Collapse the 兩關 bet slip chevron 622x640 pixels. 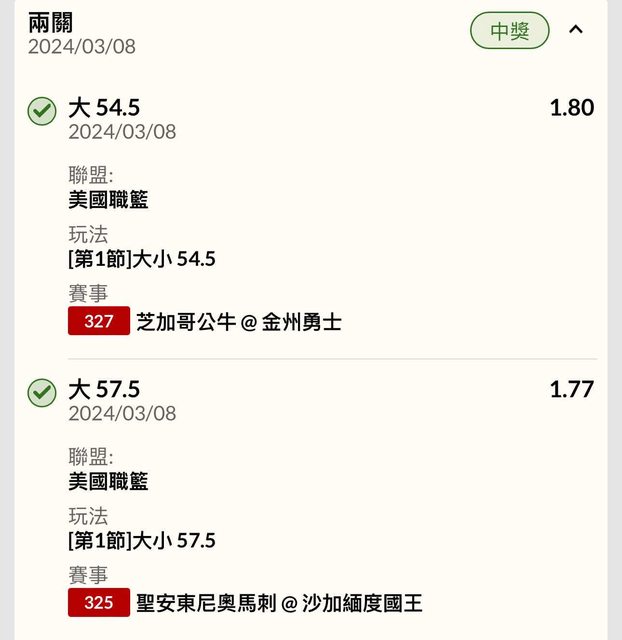(x=575, y=30)
